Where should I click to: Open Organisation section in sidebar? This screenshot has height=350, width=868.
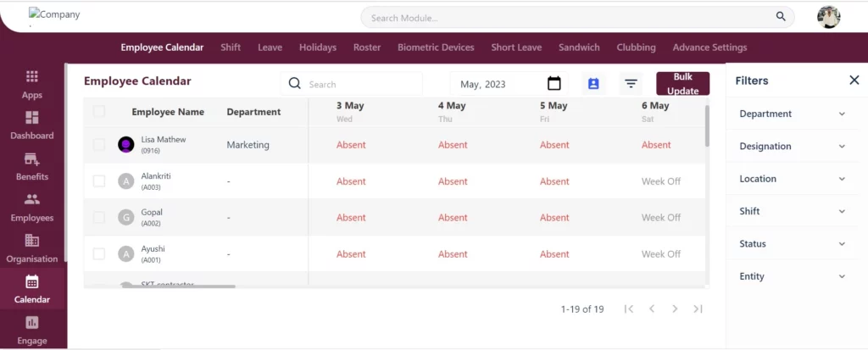coord(32,248)
